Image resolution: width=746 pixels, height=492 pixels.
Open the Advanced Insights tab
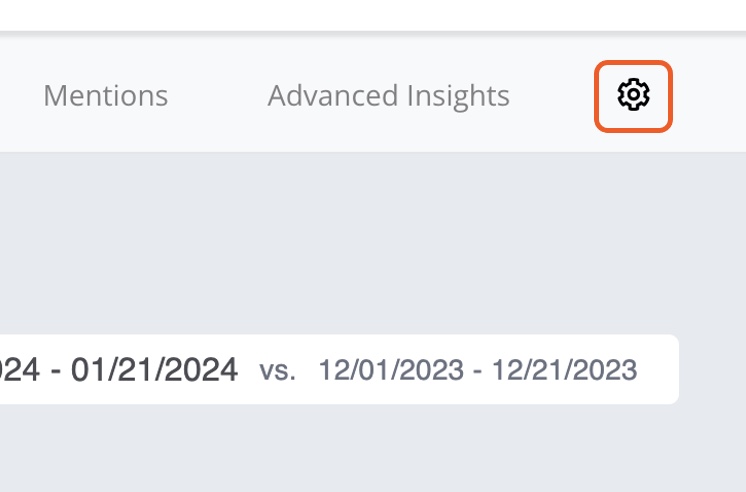[388, 96]
